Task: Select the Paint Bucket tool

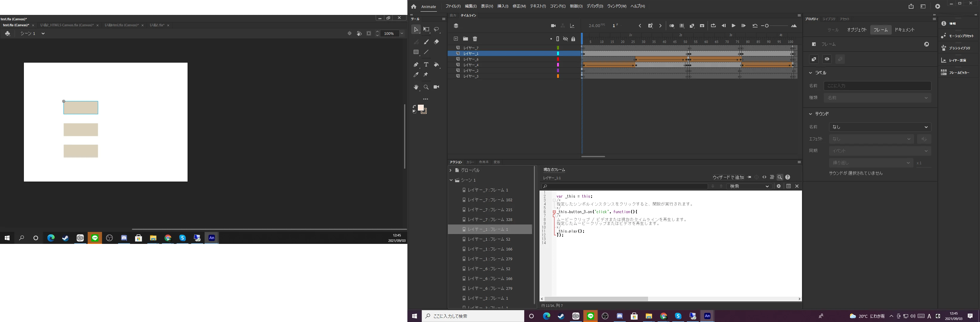Action: click(x=436, y=65)
